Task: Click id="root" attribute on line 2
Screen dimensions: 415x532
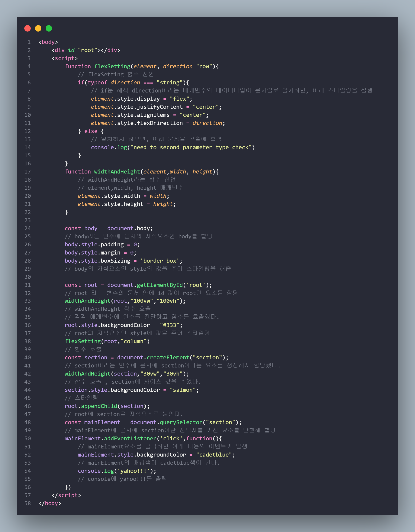Action: [83, 50]
